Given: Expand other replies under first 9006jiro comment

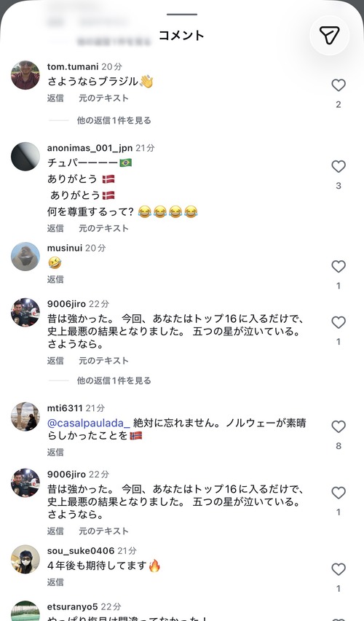Looking at the screenshot, I should pos(114,380).
